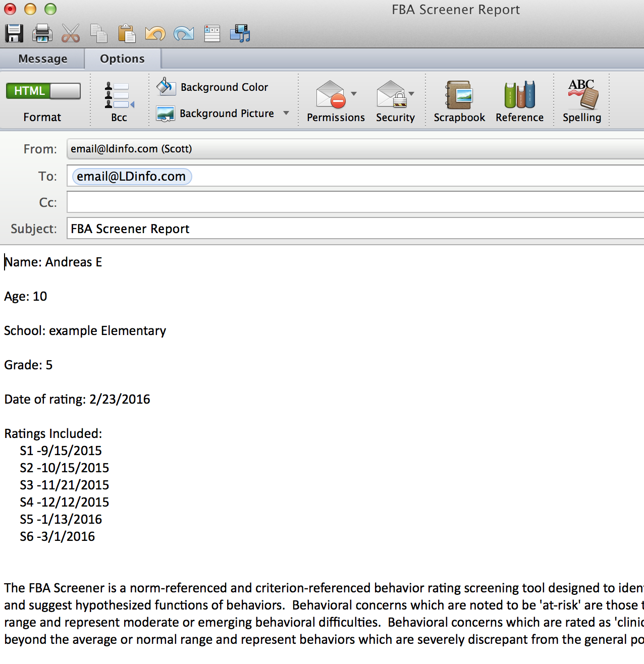The width and height of the screenshot is (644, 664).
Task: Select the email@LDinfo.com recipient token
Action: coord(132,177)
